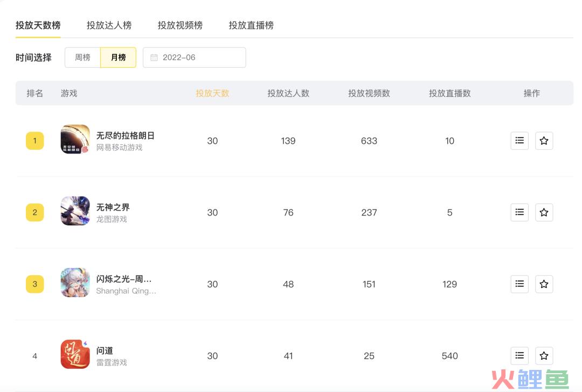Sort by 投放达人数 column header
The image size is (582, 392).
click(x=288, y=94)
